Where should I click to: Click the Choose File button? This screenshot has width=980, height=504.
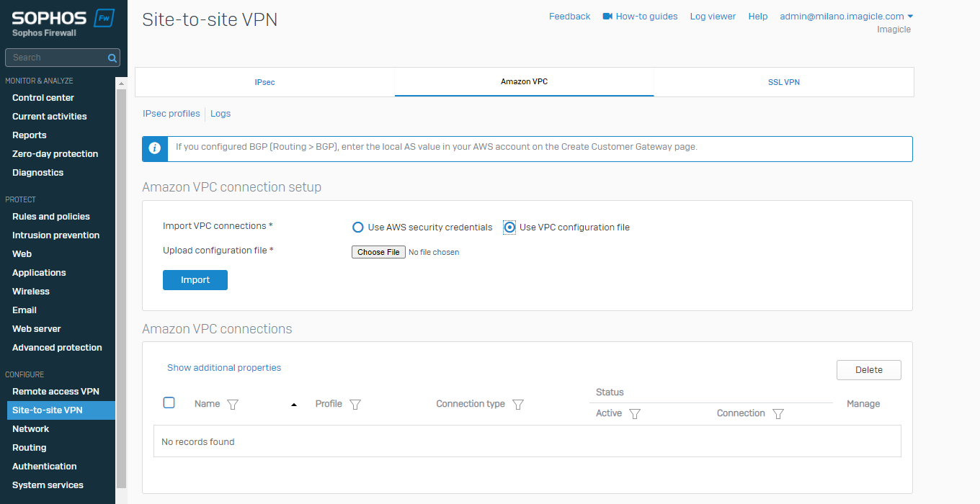pos(378,252)
